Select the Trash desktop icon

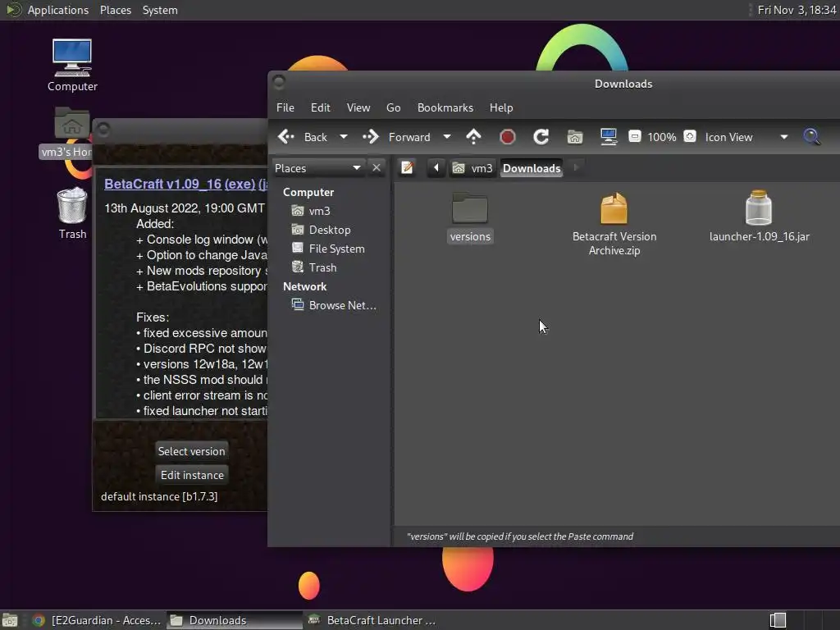click(72, 213)
